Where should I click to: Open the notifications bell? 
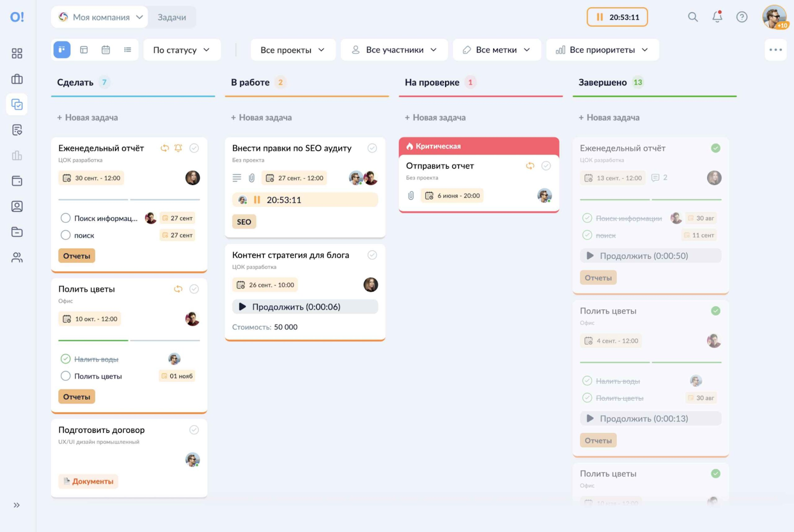tap(717, 17)
